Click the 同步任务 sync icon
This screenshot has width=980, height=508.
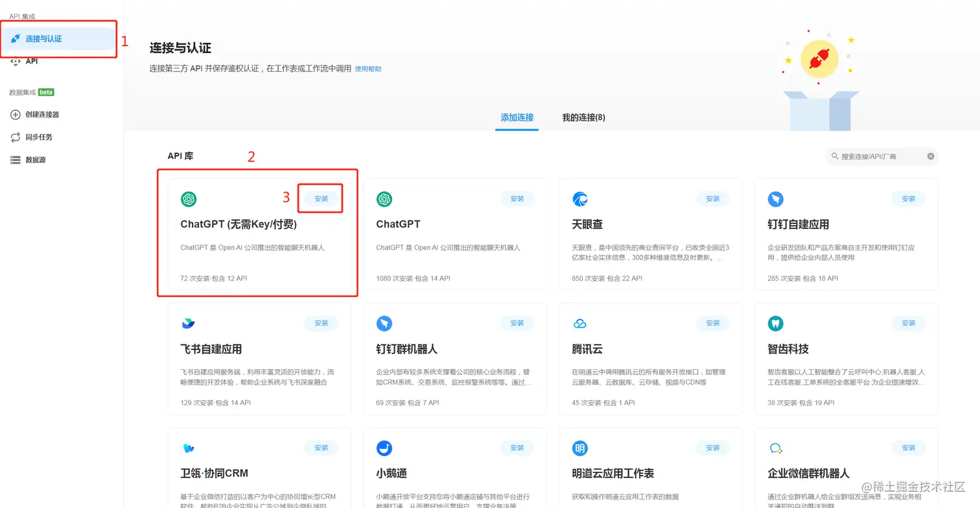(x=16, y=138)
